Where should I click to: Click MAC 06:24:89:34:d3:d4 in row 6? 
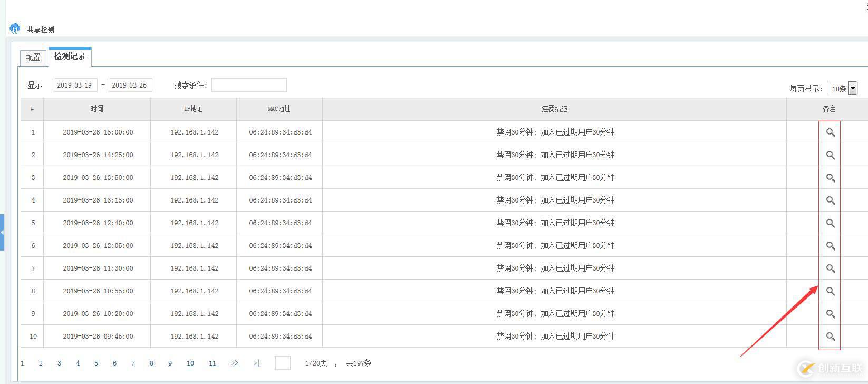coord(281,246)
